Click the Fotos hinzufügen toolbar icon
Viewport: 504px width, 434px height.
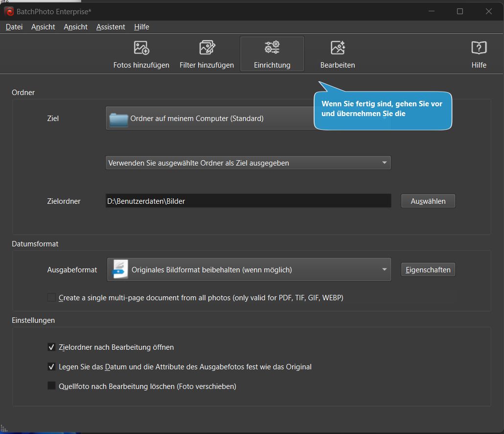pyautogui.click(x=141, y=48)
